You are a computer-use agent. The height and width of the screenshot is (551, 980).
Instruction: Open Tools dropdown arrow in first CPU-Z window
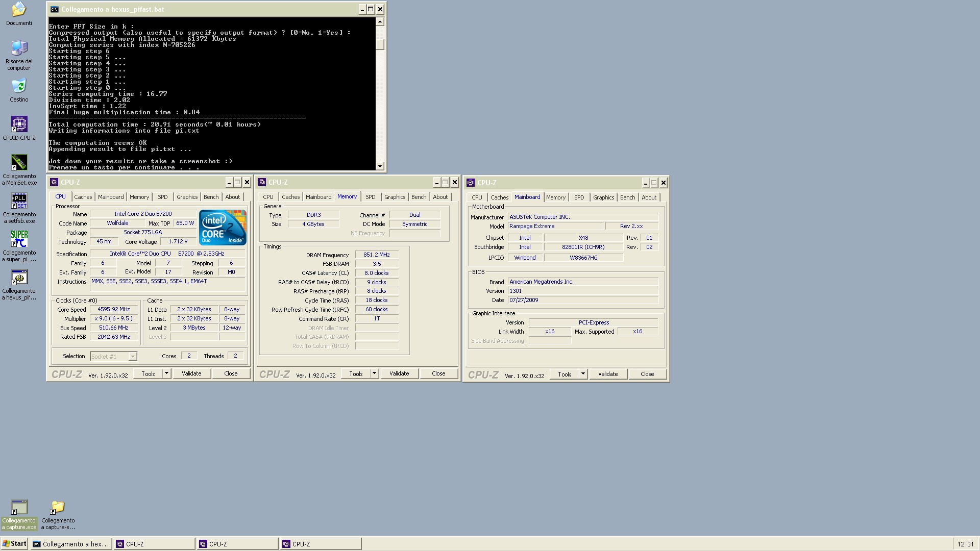(166, 373)
